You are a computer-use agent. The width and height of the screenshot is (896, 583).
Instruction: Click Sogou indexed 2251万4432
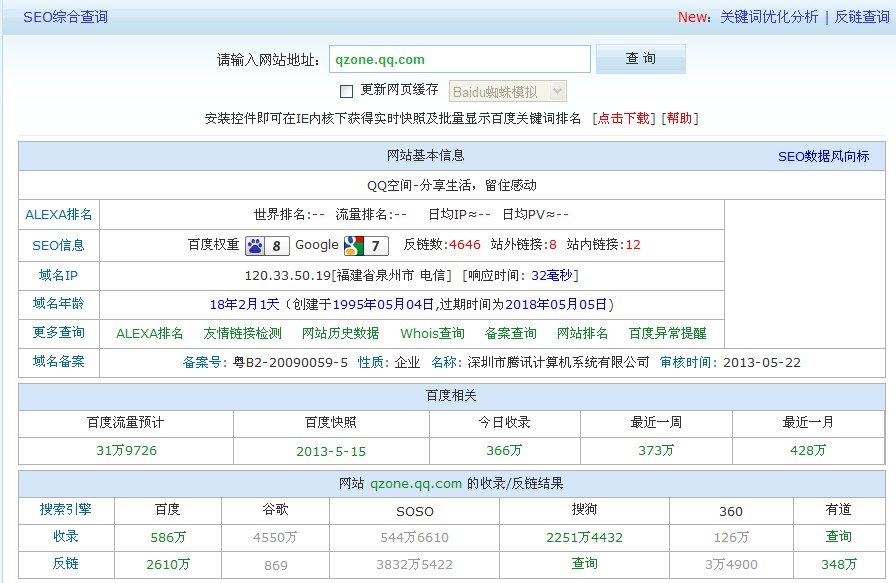click(x=585, y=537)
